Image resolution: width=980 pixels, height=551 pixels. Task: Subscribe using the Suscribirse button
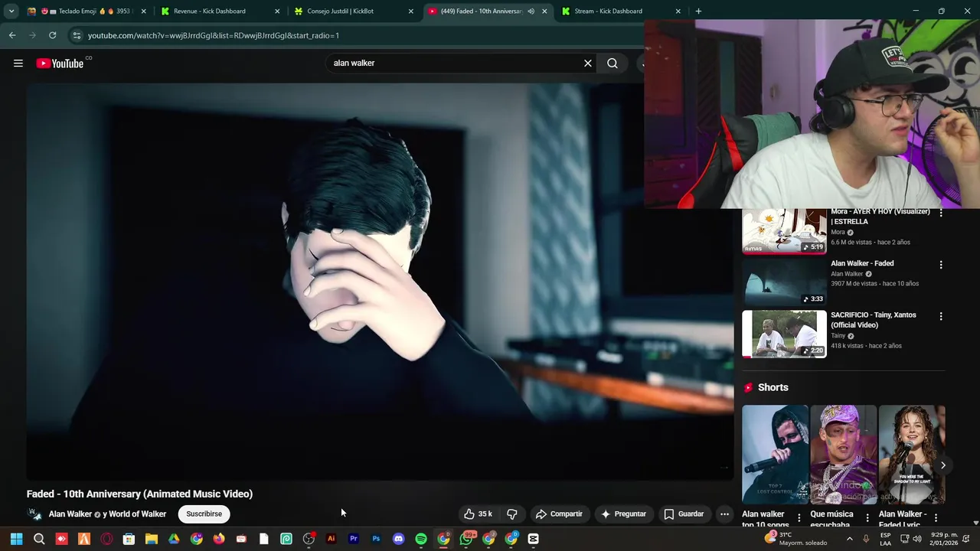(204, 514)
